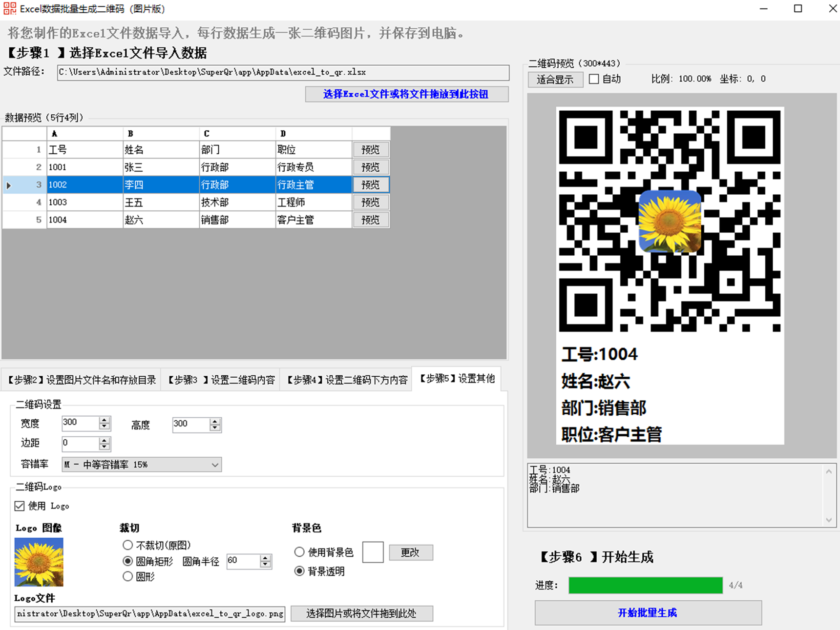840x630 pixels.
Task: Click 更改 background color button
Action: click(411, 552)
